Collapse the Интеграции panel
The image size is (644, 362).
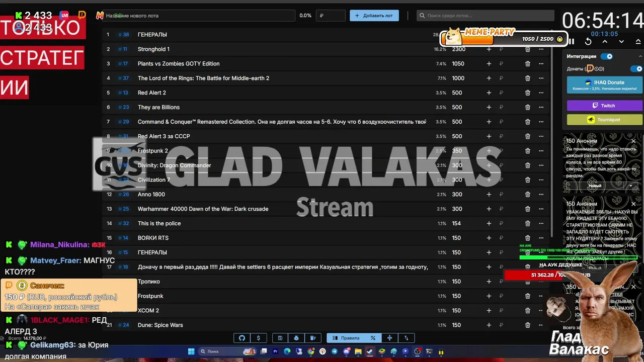(640, 56)
